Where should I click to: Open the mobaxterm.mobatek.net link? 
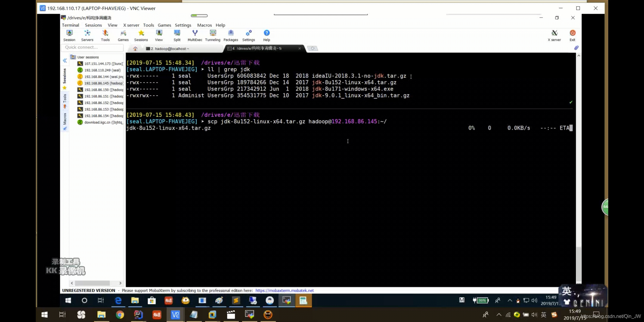tap(284, 290)
